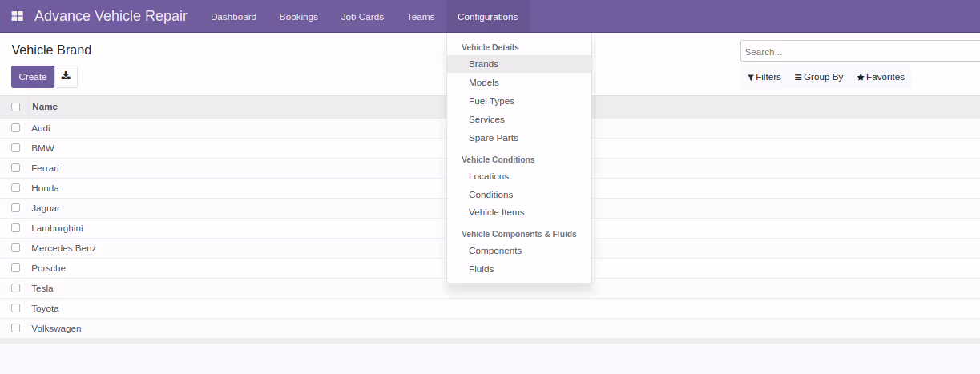Check the Audi row checkbox
The width and height of the screenshot is (980, 374).
click(15, 128)
